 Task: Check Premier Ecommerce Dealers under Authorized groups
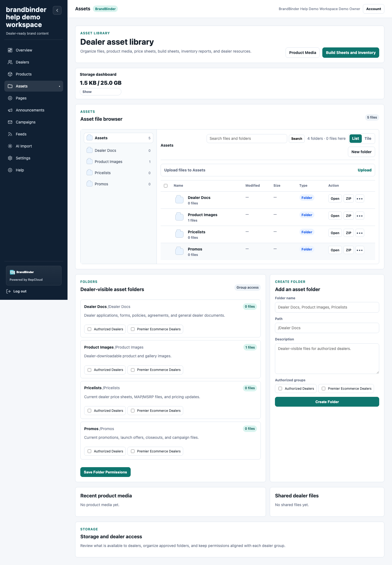(x=323, y=389)
